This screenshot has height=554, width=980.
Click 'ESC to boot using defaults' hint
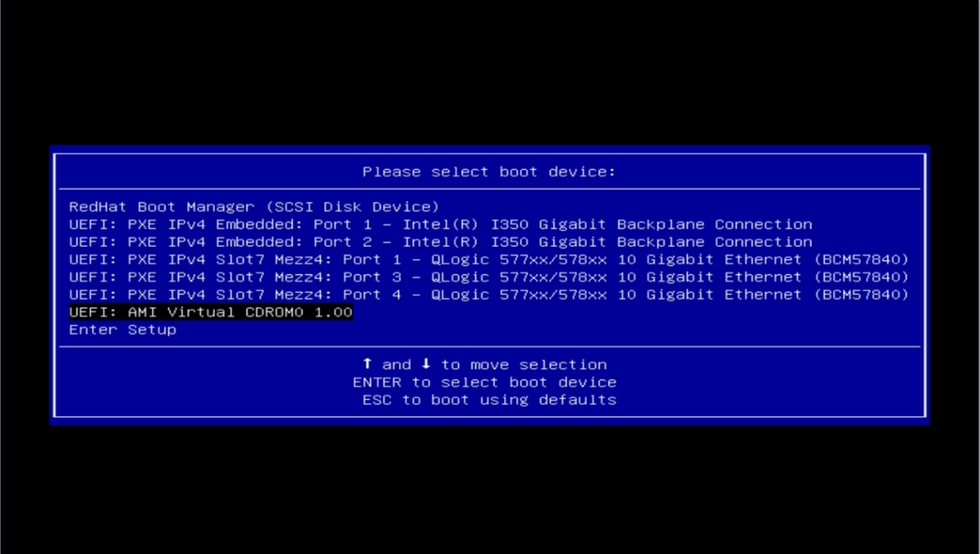click(489, 400)
